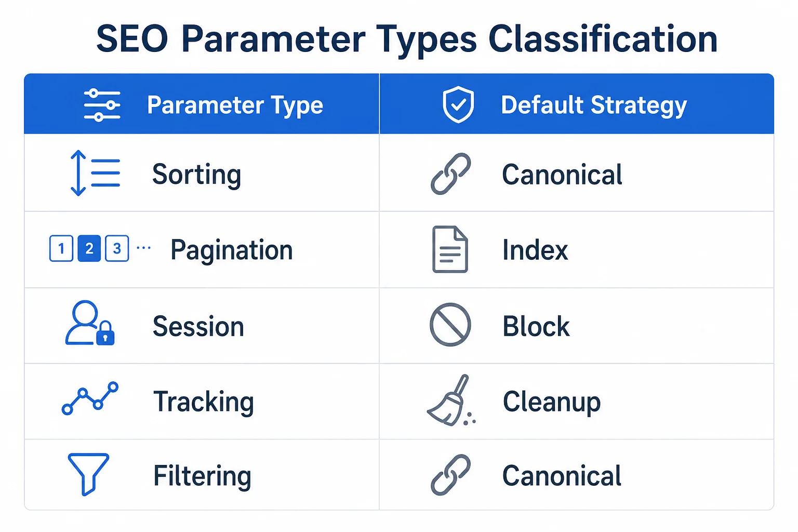This screenshot has height=532, width=798.
Task: Click the shield checkmark icon
Action: click(458, 105)
